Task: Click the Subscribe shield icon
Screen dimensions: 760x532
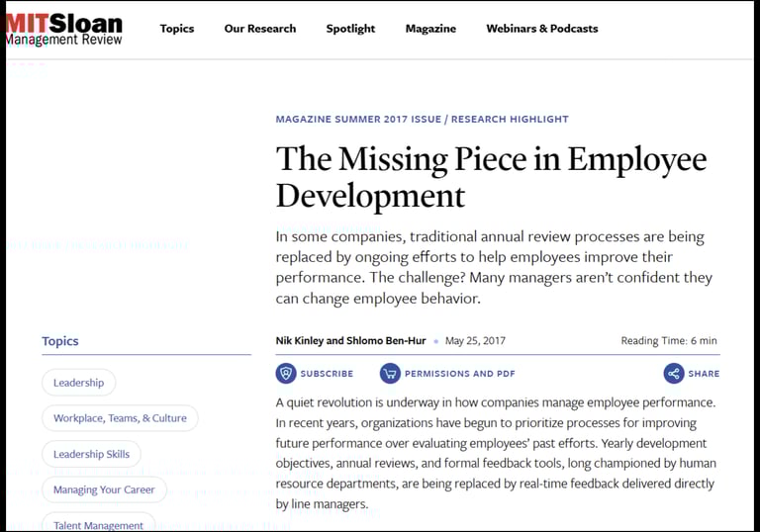Action: [286, 374]
